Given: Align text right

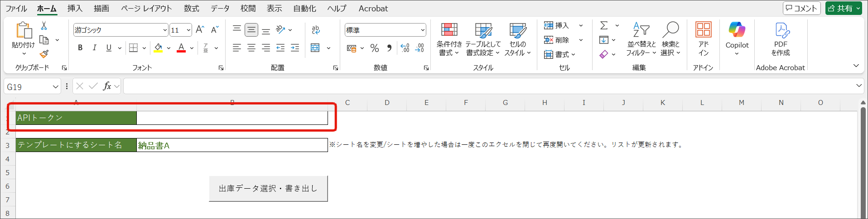Looking at the screenshot, I should coord(266,48).
